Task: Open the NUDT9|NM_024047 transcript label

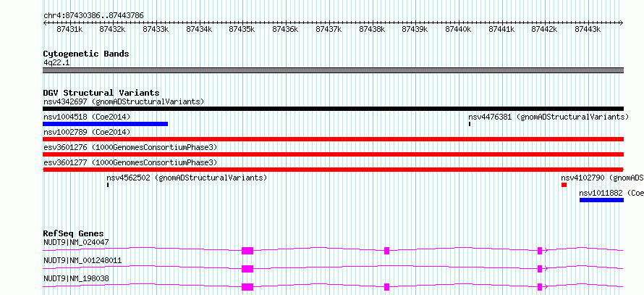Action: [x=77, y=242]
